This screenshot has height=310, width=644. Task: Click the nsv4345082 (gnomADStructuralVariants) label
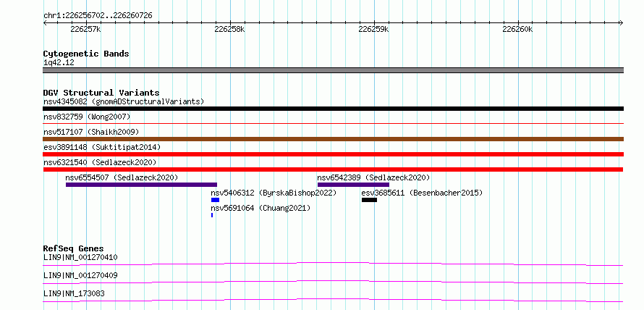[x=124, y=101]
